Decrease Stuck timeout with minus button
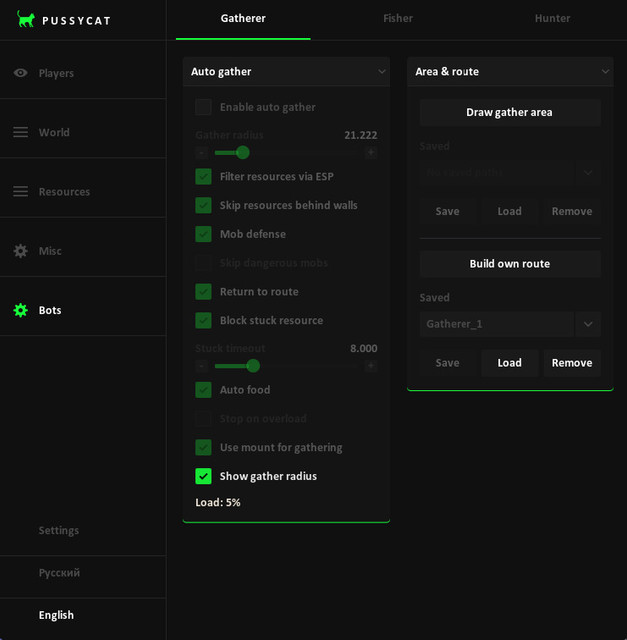The image size is (627, 640). click(x=202, y=366)
